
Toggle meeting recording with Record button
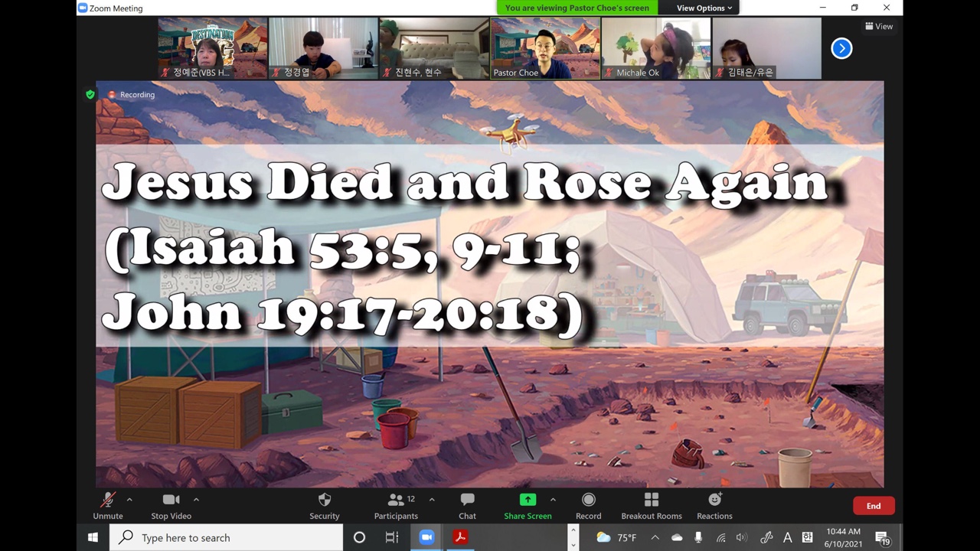588,506
